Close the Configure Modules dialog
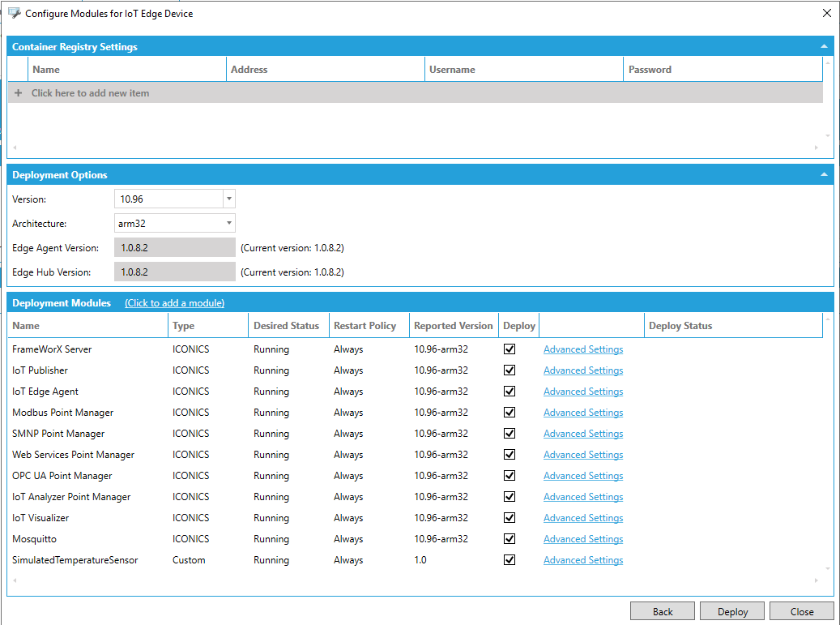 (826, 14)
